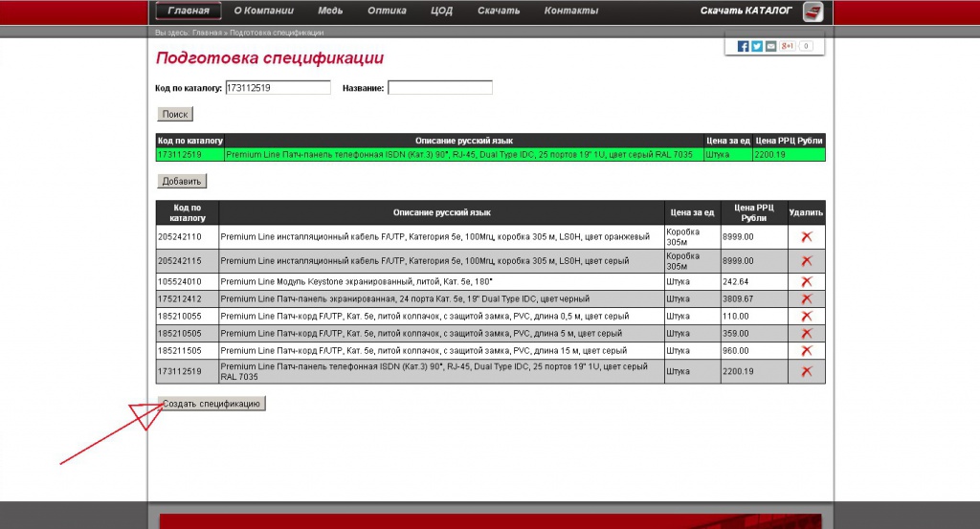Open the О Компании menu
The height and width of the screenshot is (529, 980).
coord(263,11)
